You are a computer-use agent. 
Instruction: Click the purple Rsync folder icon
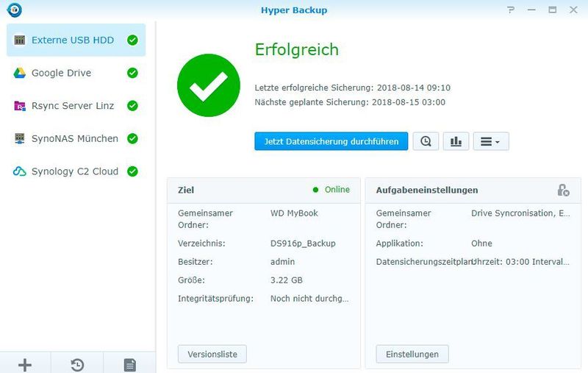pos(20,106)
